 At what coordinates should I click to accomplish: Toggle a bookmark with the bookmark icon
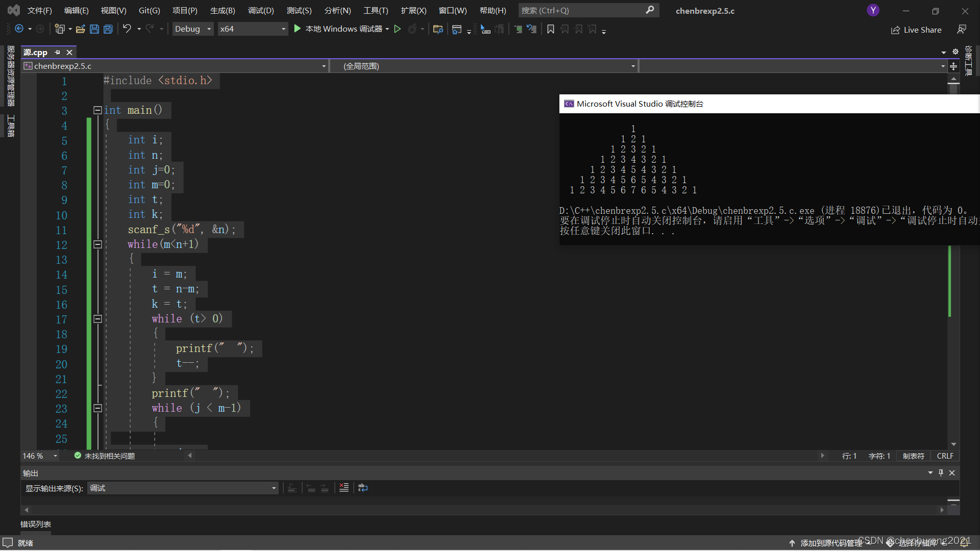[x=550, y=29]
